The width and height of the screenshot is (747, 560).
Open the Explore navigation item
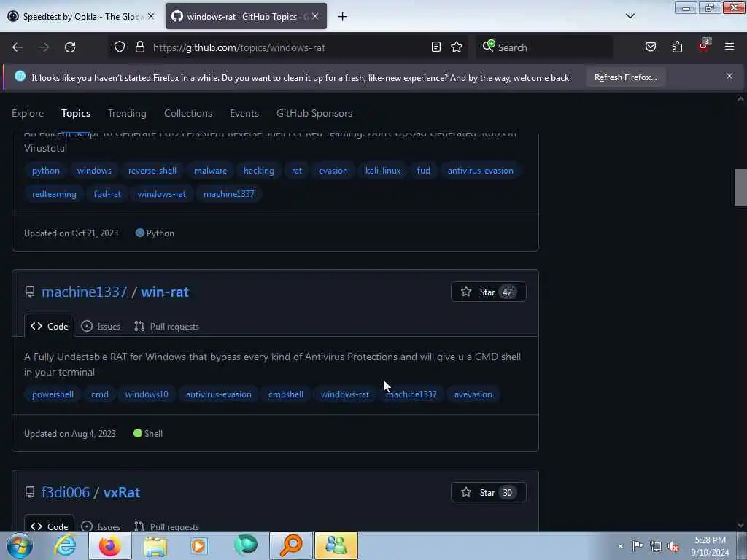[28, 113]
